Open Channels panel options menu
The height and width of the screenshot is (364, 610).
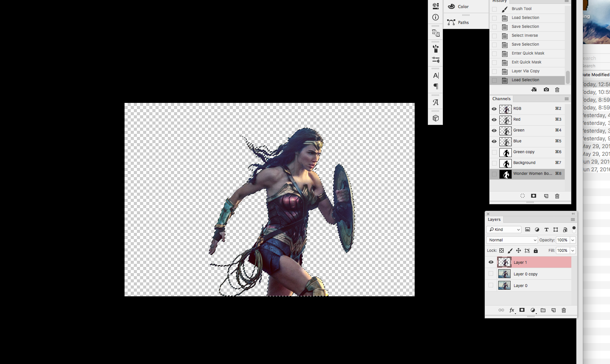coord(567,99)
